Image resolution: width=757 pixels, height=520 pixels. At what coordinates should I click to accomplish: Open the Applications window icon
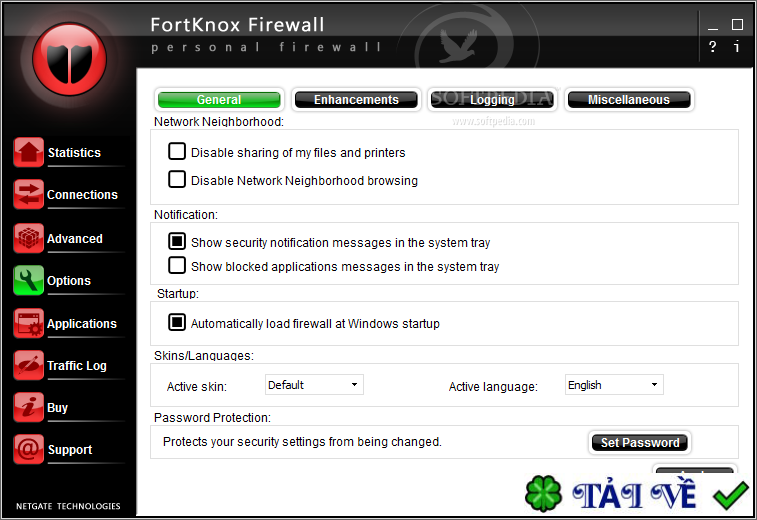tap(28, 323)
